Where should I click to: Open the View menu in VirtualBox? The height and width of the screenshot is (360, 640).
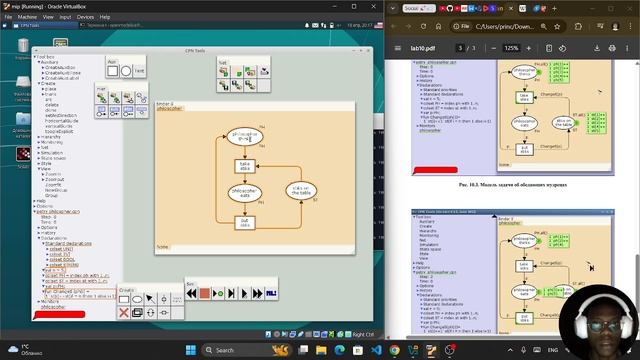click(48, 17)
